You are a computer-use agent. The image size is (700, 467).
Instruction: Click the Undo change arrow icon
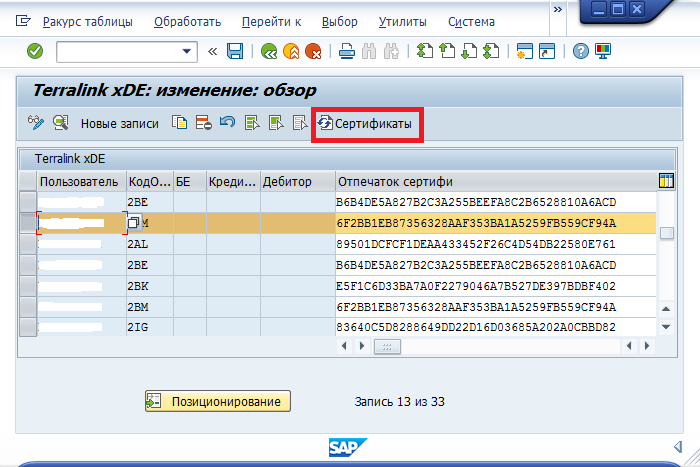click(227, 123)
